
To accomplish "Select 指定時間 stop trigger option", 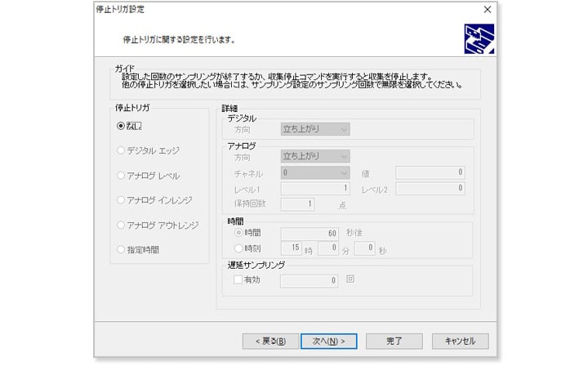I will coord(121,249).
